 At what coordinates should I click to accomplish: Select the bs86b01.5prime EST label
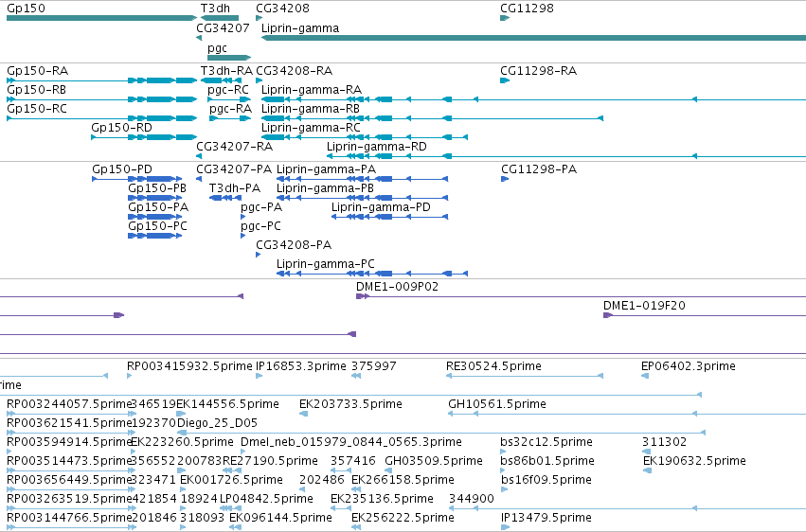(x=547, y=461)
